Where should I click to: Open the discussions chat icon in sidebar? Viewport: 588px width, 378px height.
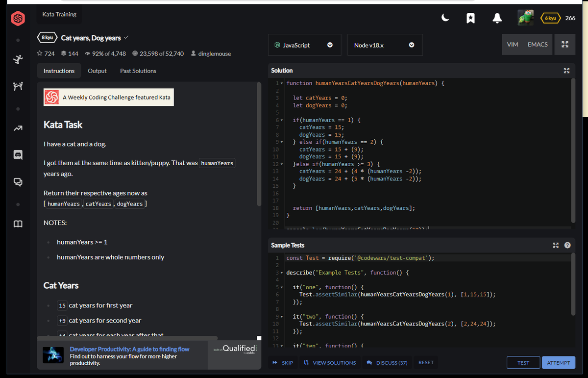pyautogui.click(x=18, y=182)
